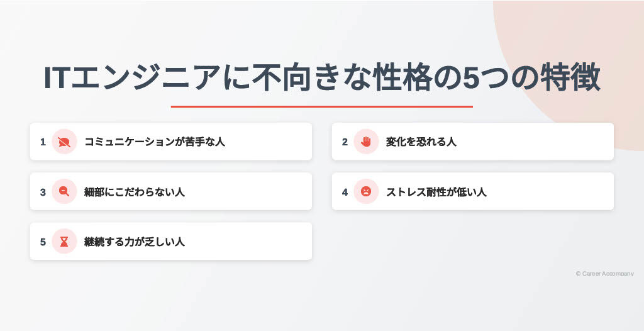This screenshot has width=644, height=331.
Task: Click the red underline below the title
Action: pyautogui.click(x=321, y=106)
